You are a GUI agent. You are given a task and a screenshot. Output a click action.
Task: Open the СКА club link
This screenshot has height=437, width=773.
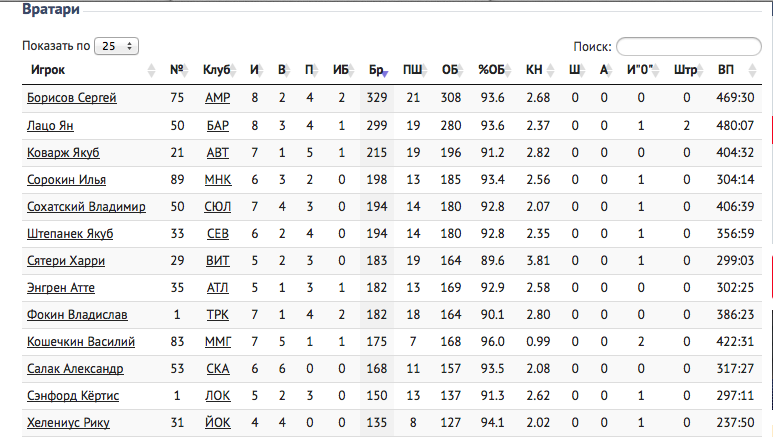coord(217,369)
